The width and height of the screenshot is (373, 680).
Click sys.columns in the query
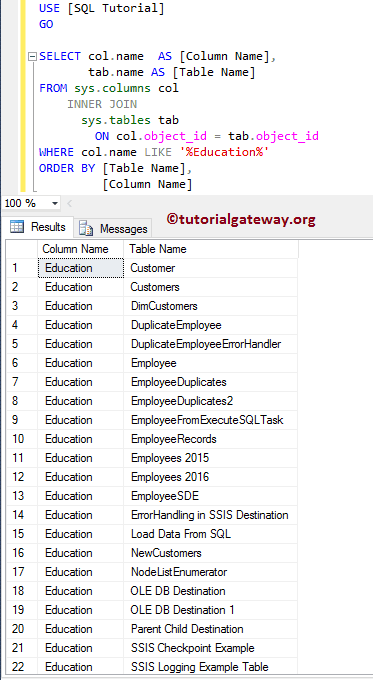[x=112, y=88]
